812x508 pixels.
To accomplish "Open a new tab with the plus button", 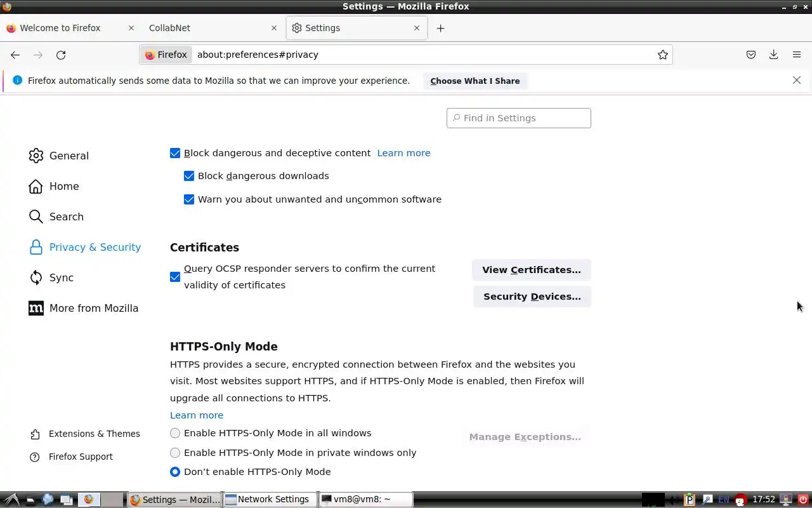I will [441, 28].
